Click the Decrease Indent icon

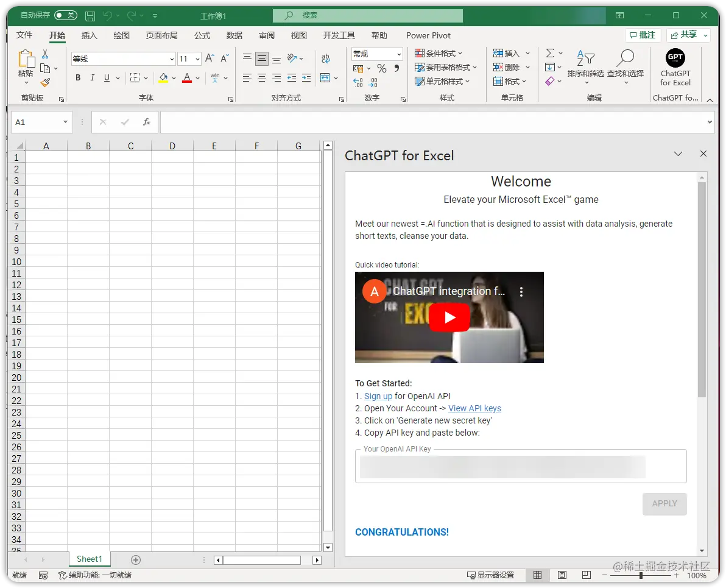[x=292, y=78]
